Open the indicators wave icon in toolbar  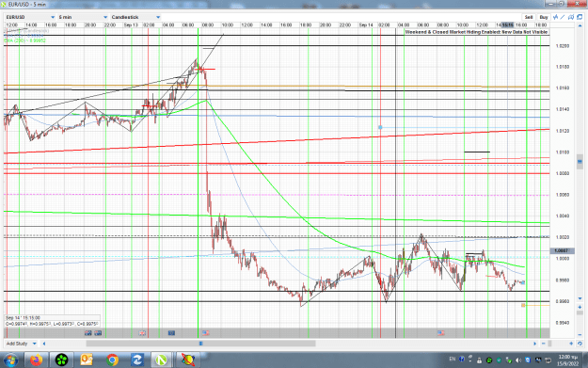pyautogui.click(x=556, y=17)
